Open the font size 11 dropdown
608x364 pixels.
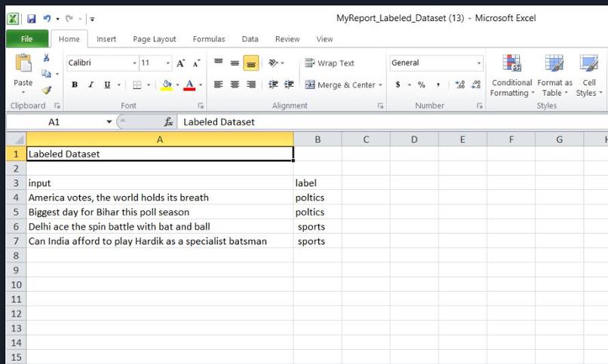pyautogui.click(x=168, y=63)
